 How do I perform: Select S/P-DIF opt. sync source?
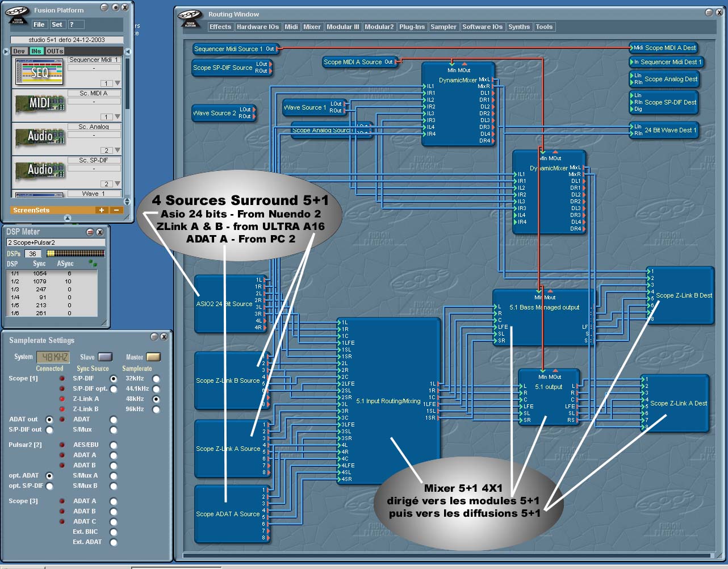tap(114, 389)
